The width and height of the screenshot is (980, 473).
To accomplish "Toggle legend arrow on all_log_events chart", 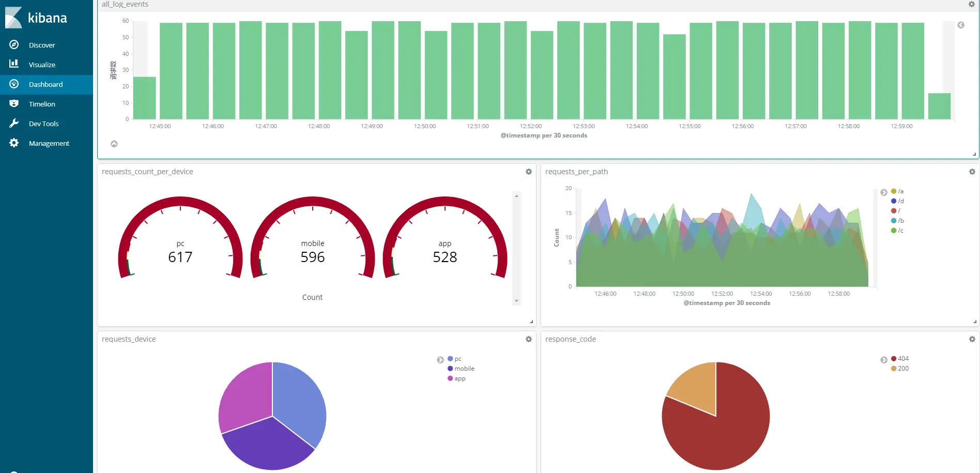I will (x=961, y=25).
